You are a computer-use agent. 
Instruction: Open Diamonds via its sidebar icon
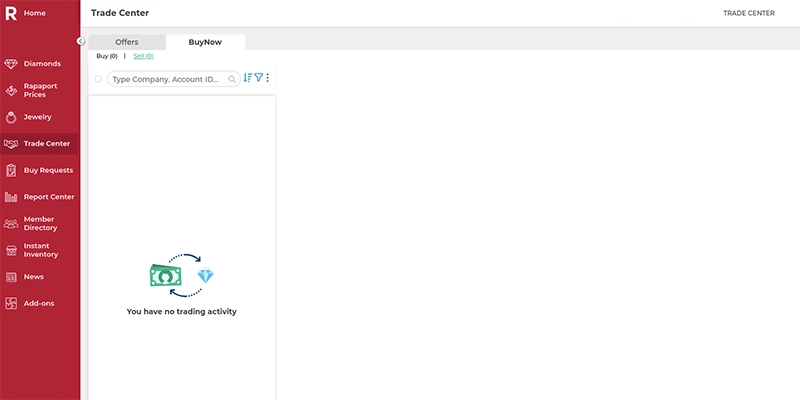pyautogui.click(x=11, y=64)
